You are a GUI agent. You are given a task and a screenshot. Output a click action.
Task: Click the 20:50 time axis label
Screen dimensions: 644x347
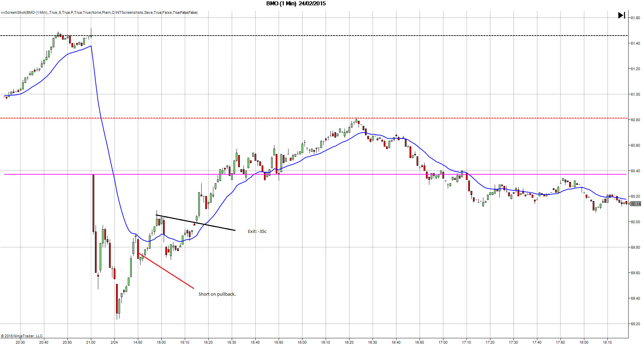[67, 342]
